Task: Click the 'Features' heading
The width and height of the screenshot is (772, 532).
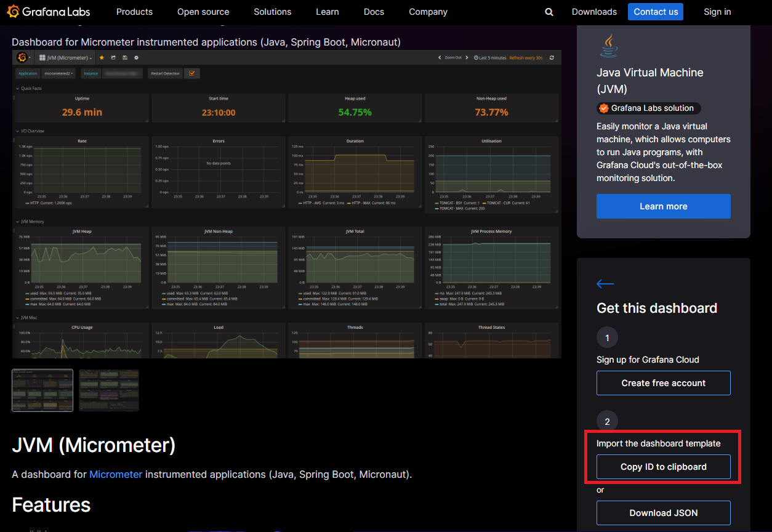Action: tap(51, 505)
